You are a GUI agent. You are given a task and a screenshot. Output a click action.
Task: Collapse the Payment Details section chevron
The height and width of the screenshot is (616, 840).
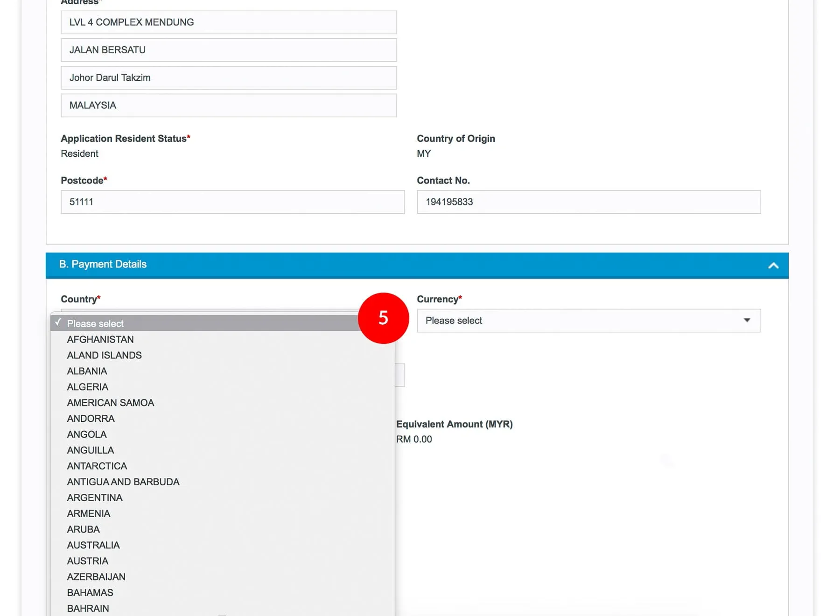[x=773, y=265]
